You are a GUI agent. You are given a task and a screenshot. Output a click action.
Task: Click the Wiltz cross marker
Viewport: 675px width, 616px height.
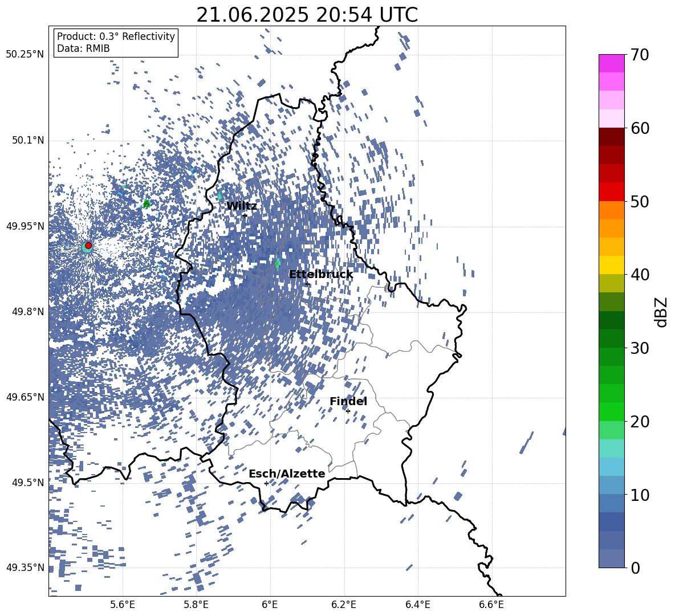pyautogui.click(x=245, y=215)
